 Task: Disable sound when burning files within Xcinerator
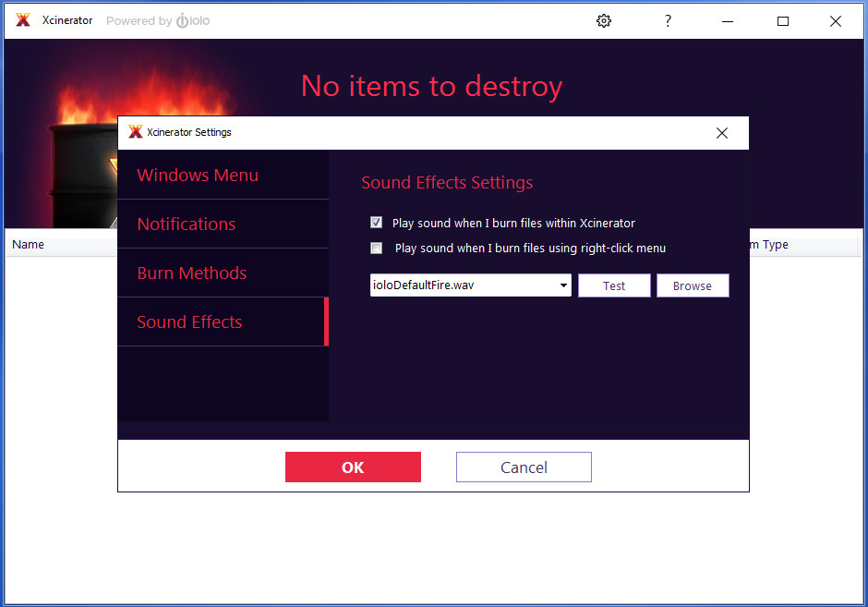pos(376,222)
